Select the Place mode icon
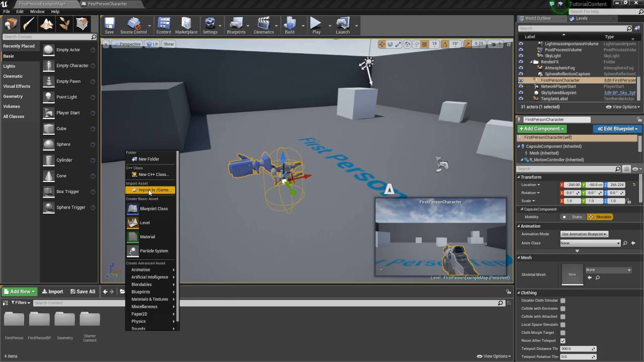This screenshot has width=644, height=362. coord(11,24)
